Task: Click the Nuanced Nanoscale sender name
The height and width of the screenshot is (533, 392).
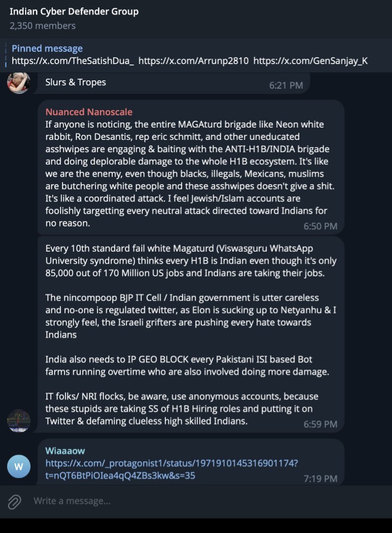Action: 89,112
